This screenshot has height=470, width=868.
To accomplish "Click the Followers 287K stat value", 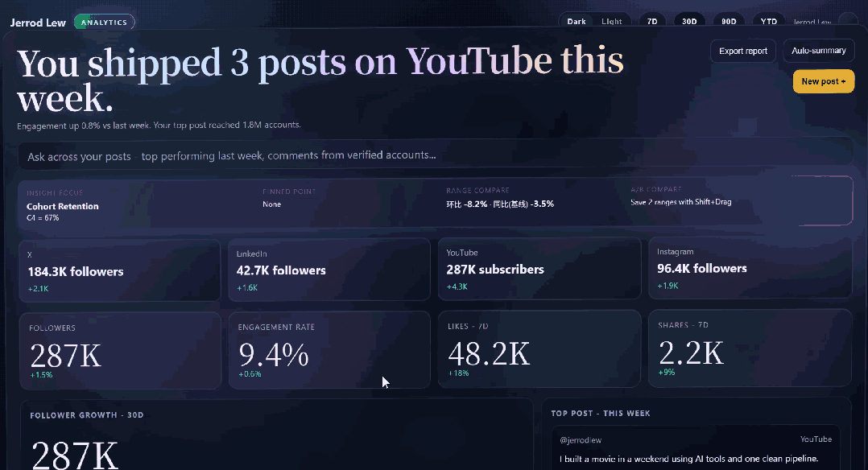I will (x=65, y=356).
